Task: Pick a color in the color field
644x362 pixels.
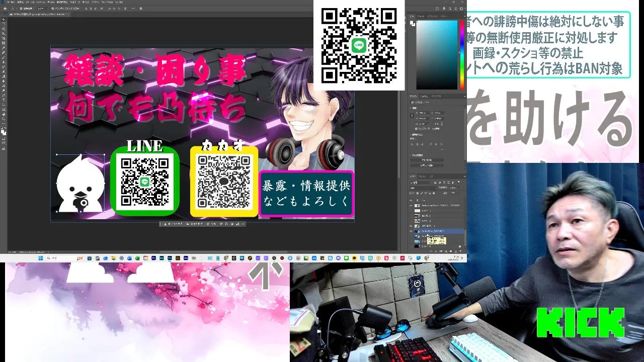Action: tap(437, 54)
